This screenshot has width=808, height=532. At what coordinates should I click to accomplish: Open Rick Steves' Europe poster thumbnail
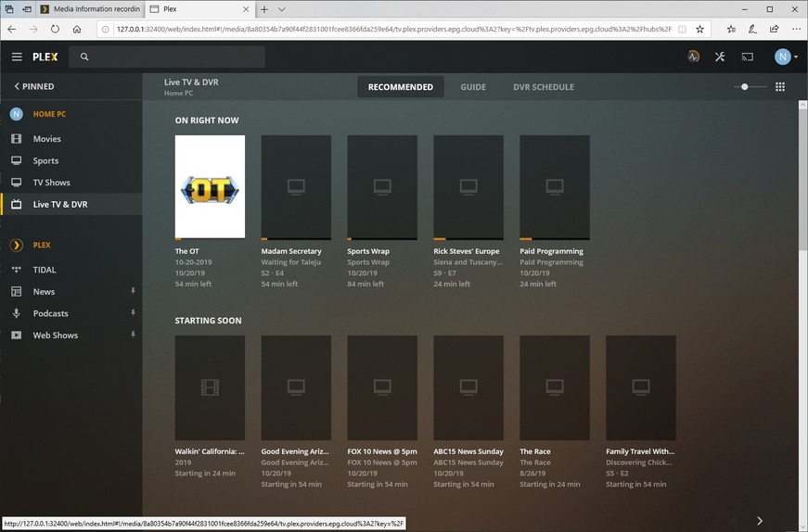(x=468, y=187)
